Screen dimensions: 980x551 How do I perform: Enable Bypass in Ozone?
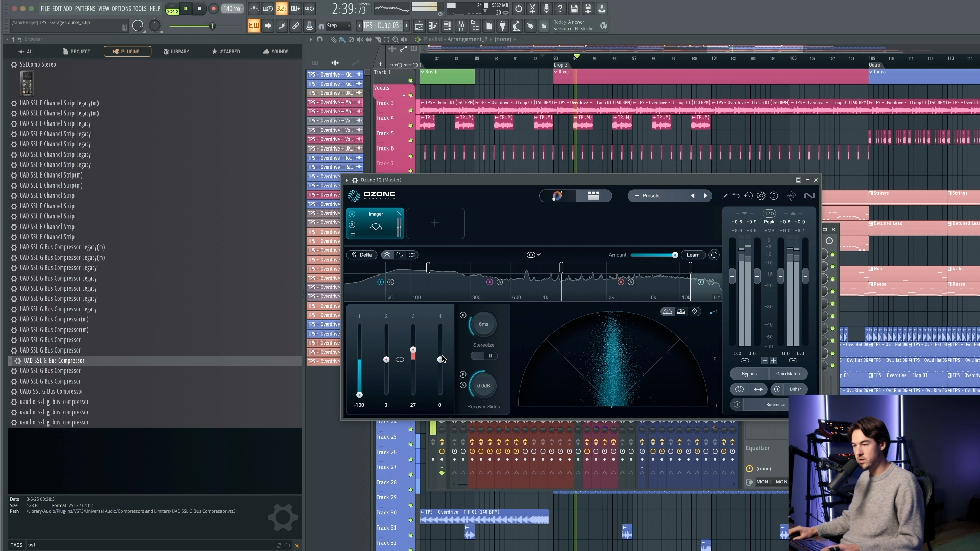point(748,374)
